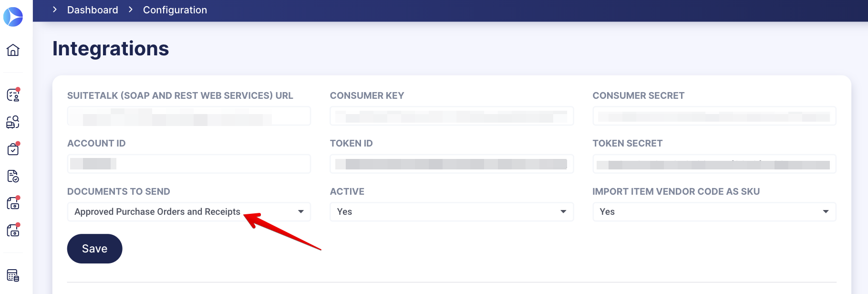Focus the Token ID field
868x294 pixels.
451,164
